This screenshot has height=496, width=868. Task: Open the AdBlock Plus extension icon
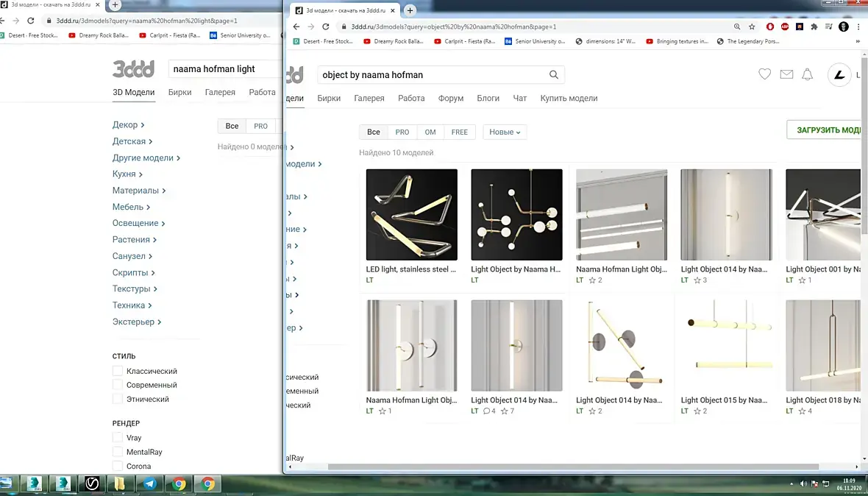(x=785, y=26)
